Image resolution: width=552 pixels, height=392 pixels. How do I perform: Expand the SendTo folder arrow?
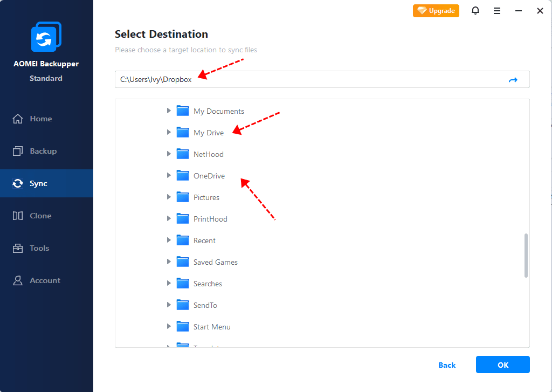tap(169, 305)
